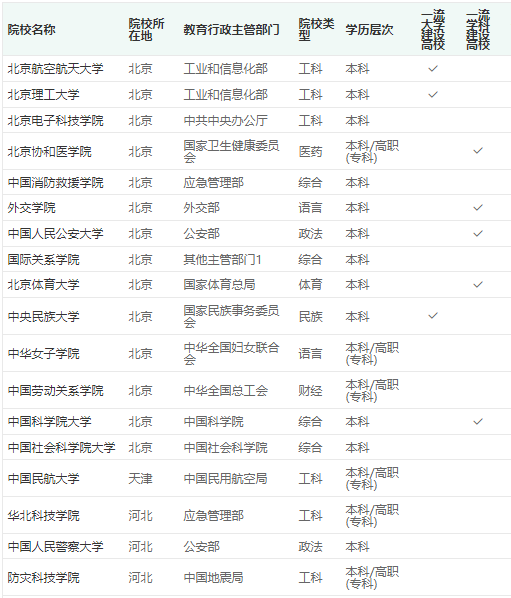
Task: Select school name 北京电子科技学院
Action: (x=56, y=121)
